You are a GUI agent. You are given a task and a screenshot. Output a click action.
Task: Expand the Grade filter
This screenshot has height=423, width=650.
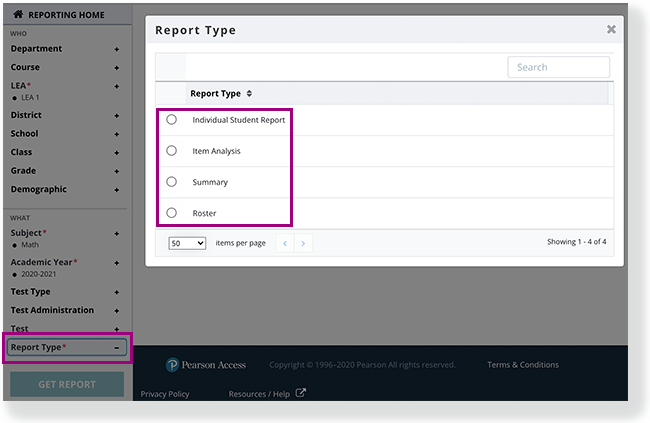tap(116, 171)
